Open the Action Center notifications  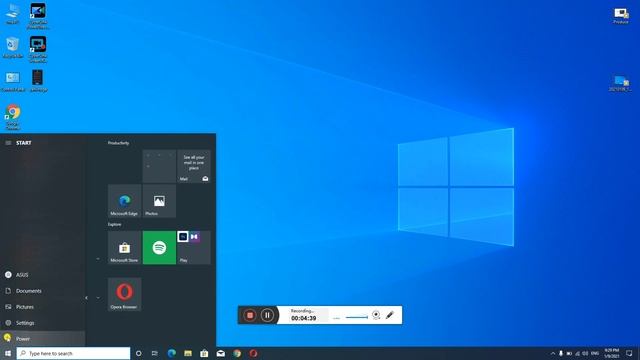pyautogui.click(x=629, y=353)
